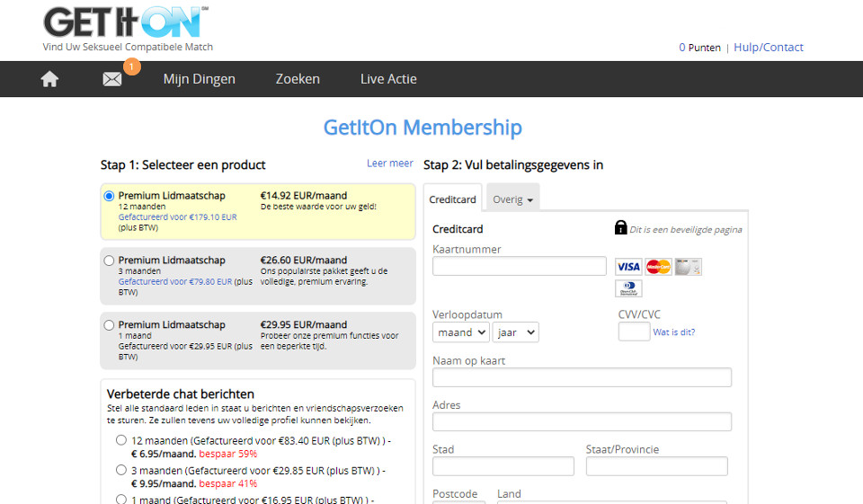Open the jaar expiry dropdown
This screenshot has width=863, height=504.
click(515, 332)
